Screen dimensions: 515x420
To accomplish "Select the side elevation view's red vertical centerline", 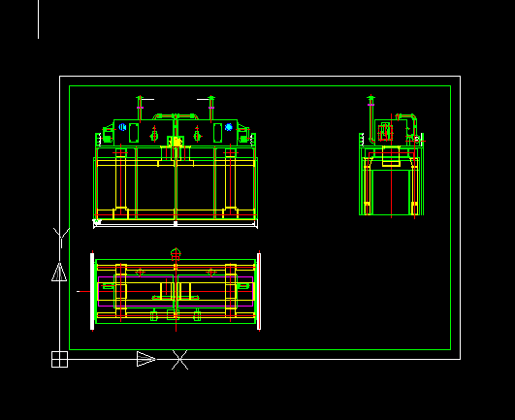I will pyautogui.click(x=391, y=166).
